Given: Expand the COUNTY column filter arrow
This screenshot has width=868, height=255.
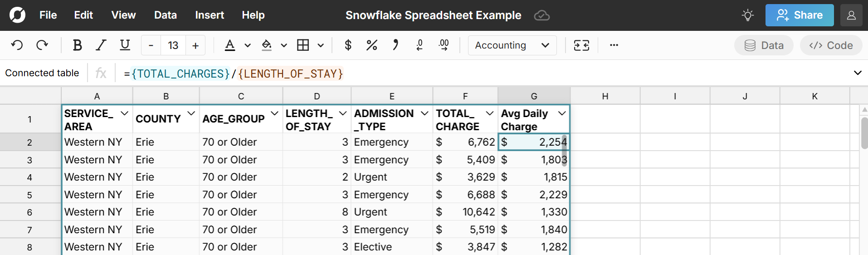Looking at the screenshot, I should (191, 113).
